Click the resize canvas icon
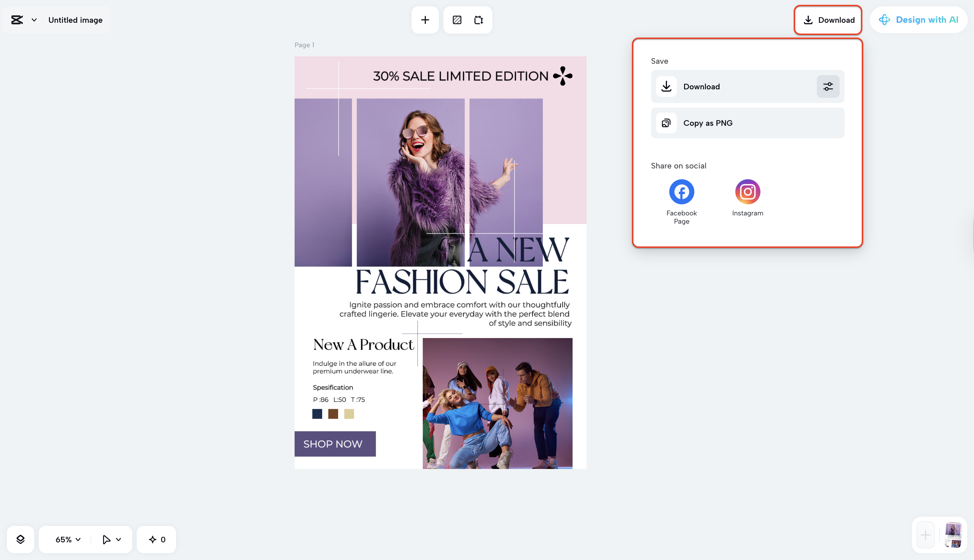The height and width of the screenshot is (560, 974). tap(479, 20)
